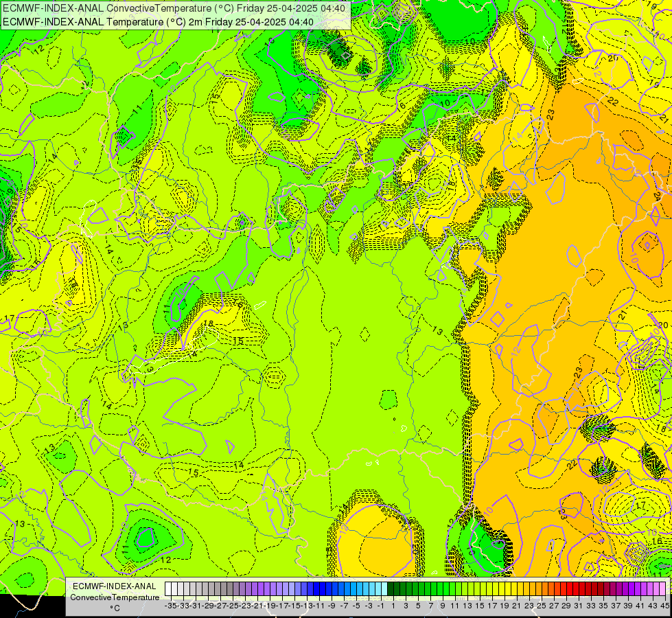Pick the red swatch above 31
Image resolution: width=672 pixels, height=618 pixels.
576,589
